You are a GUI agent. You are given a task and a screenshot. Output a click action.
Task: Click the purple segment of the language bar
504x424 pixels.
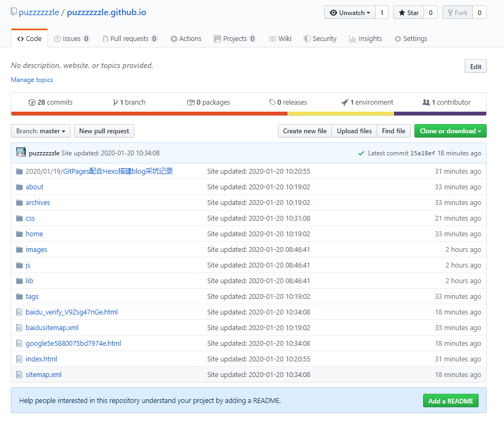[440, 113]
